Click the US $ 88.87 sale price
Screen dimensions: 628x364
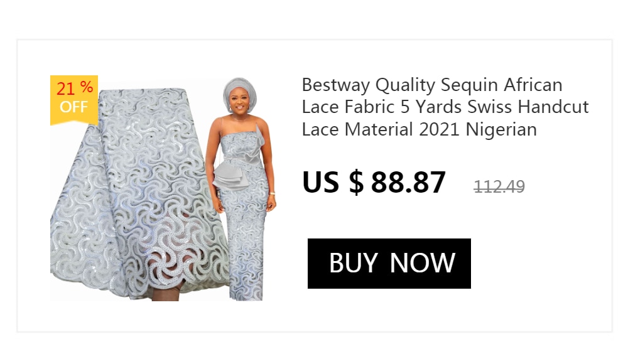(x=374, y=182)
